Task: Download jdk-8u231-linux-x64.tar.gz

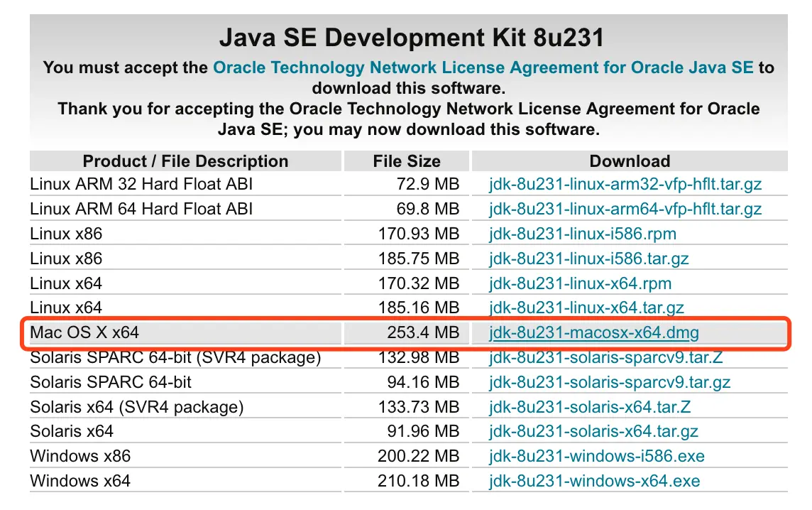Action: (586, 308)
